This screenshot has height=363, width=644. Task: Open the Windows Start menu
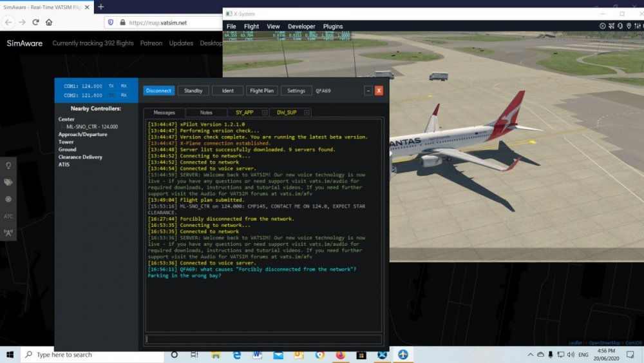[10, 355]
